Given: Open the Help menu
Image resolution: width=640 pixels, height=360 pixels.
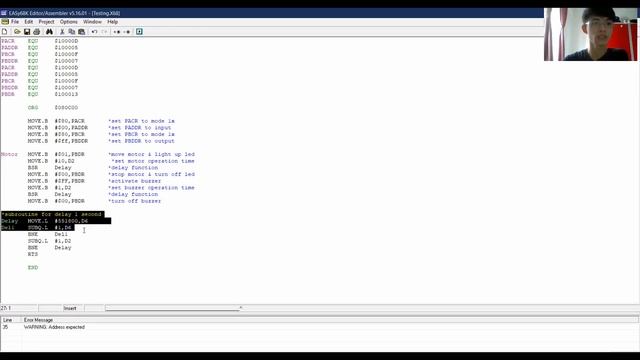Looking at the screenshot, I should coord(113,22).
